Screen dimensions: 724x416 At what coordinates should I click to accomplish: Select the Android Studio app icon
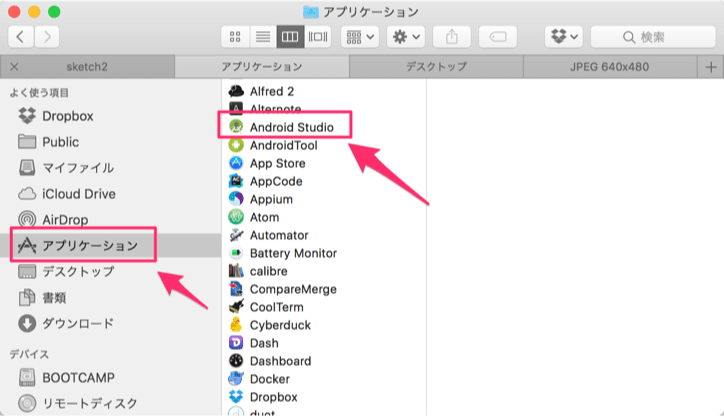(236, 127)
